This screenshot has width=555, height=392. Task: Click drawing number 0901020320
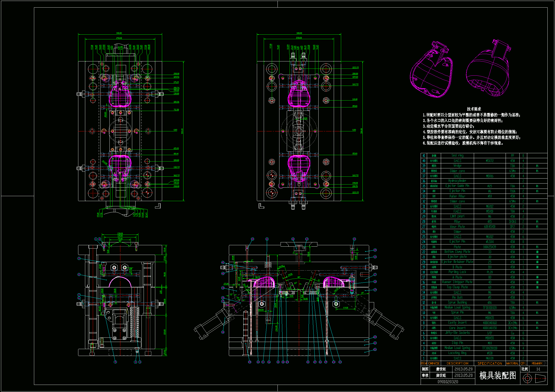coord(448,382)
